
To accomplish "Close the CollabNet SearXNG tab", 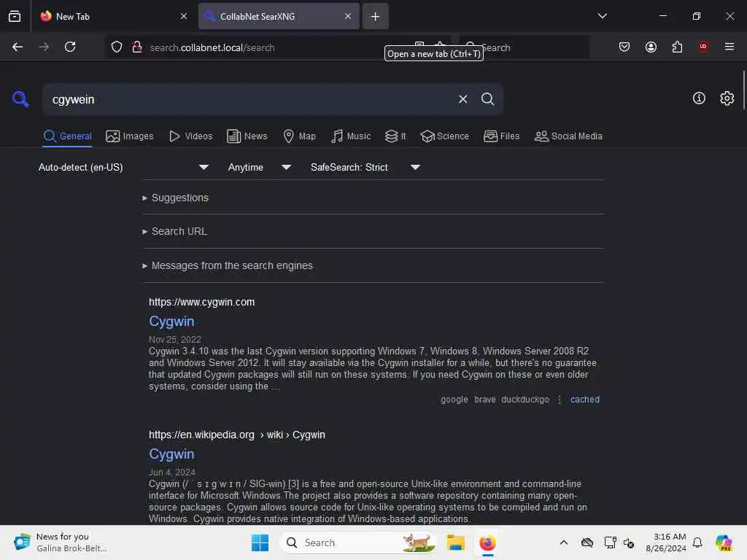I will [348, 16].
